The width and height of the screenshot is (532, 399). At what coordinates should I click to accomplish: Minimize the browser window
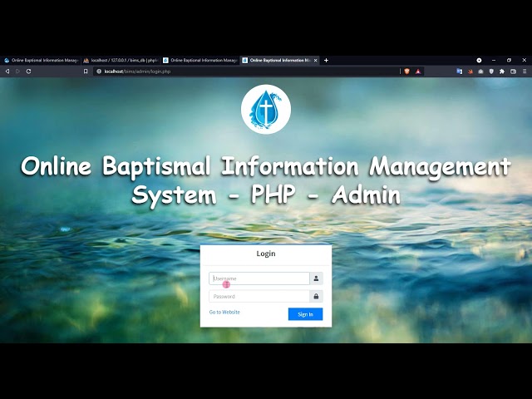pos(494,60)
